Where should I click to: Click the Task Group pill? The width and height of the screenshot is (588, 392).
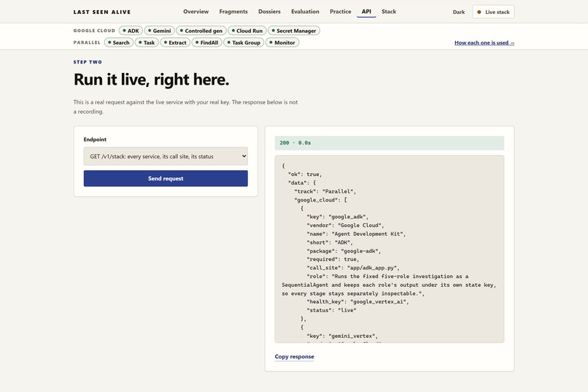pyautogui.click(x=244, y=42)
